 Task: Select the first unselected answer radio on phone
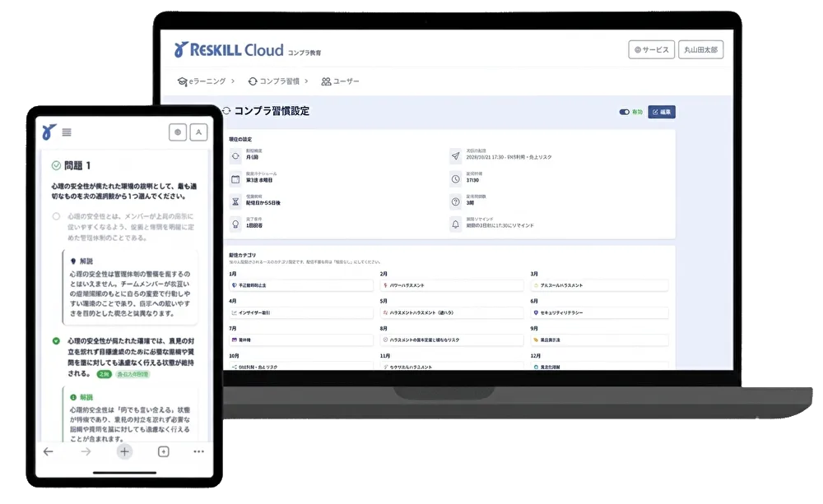coord(56,216)
